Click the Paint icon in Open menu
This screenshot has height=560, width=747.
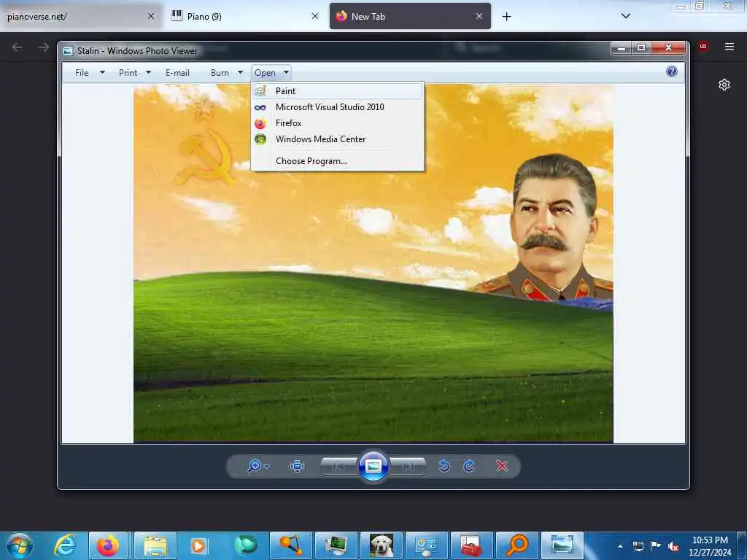(260, 91)
